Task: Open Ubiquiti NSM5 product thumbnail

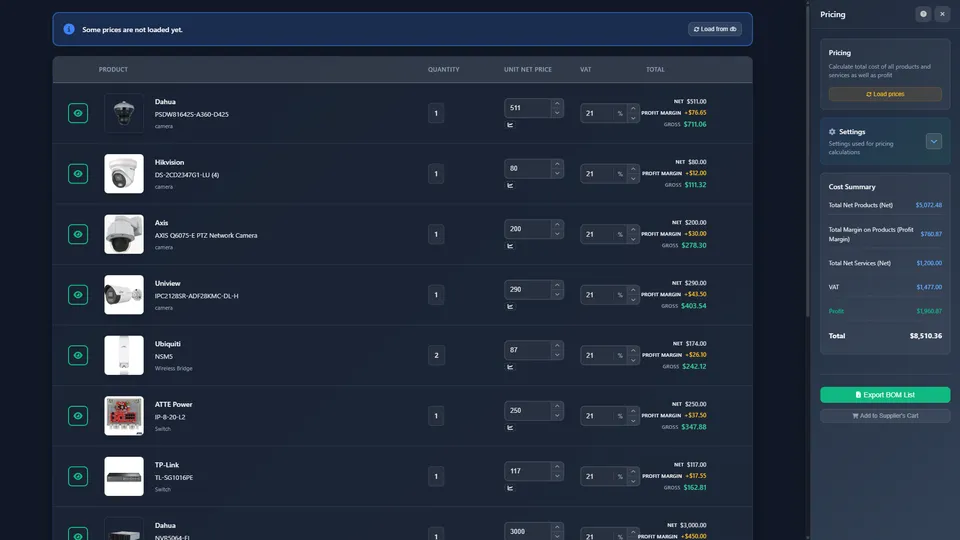Action: [124, 356]
